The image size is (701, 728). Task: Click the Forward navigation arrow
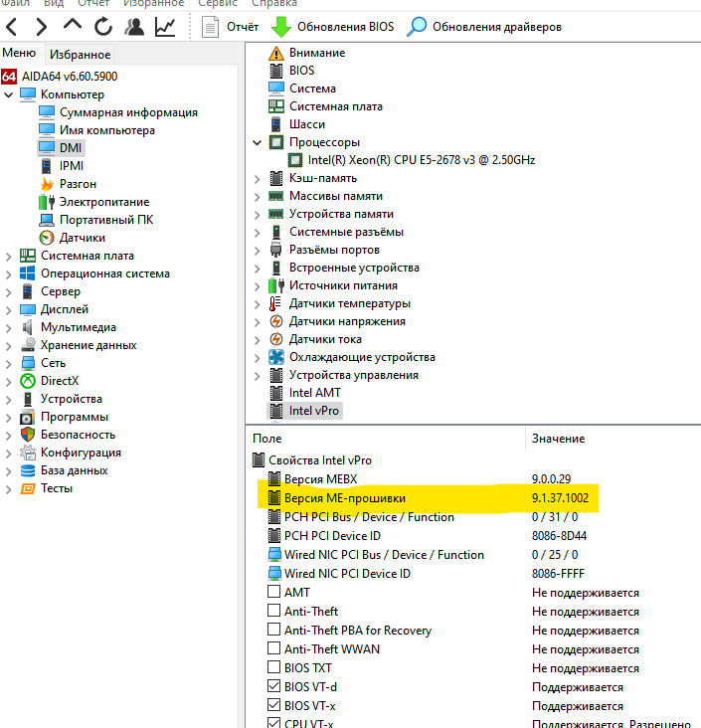pos(42,27)
